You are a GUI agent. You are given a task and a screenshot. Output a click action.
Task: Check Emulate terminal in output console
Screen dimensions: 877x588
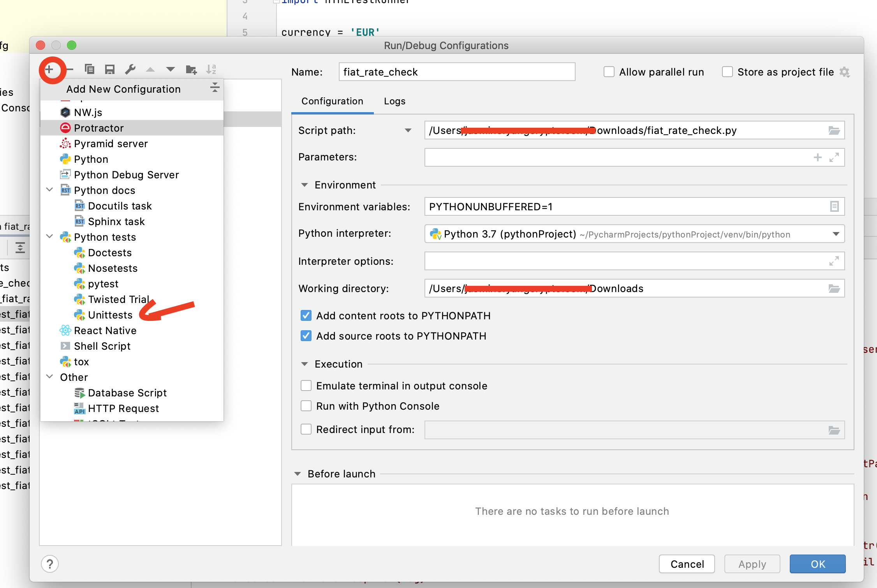pyautogui.click(x=306, y=386)
